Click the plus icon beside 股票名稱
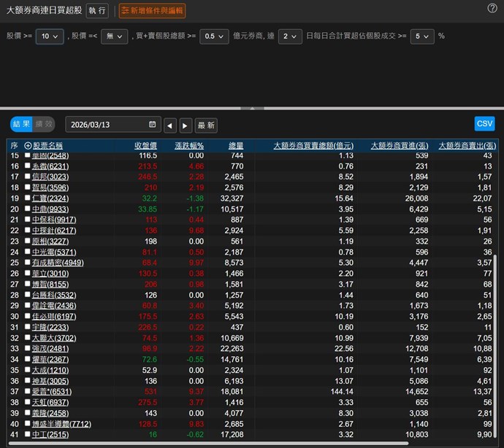Screen dimensions: 504x448 (28, 146)
